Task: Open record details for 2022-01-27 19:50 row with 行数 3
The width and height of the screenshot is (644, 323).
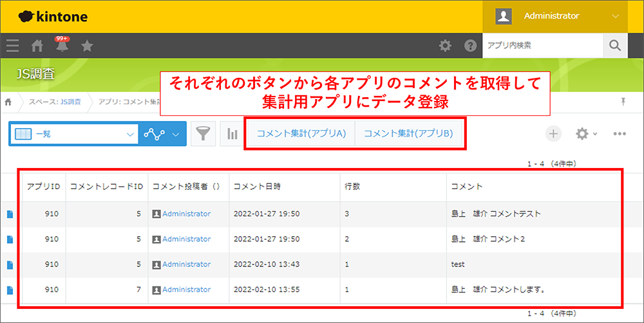Action: [10, 214]
